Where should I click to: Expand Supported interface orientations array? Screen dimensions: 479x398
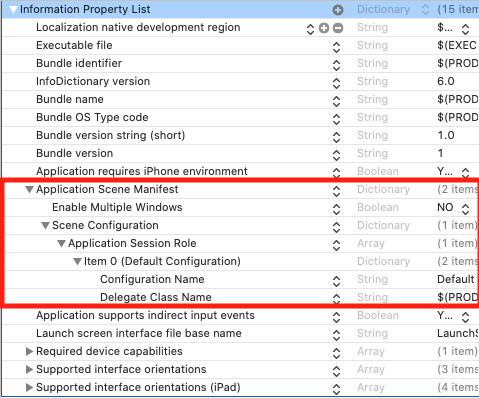point(29,369)
